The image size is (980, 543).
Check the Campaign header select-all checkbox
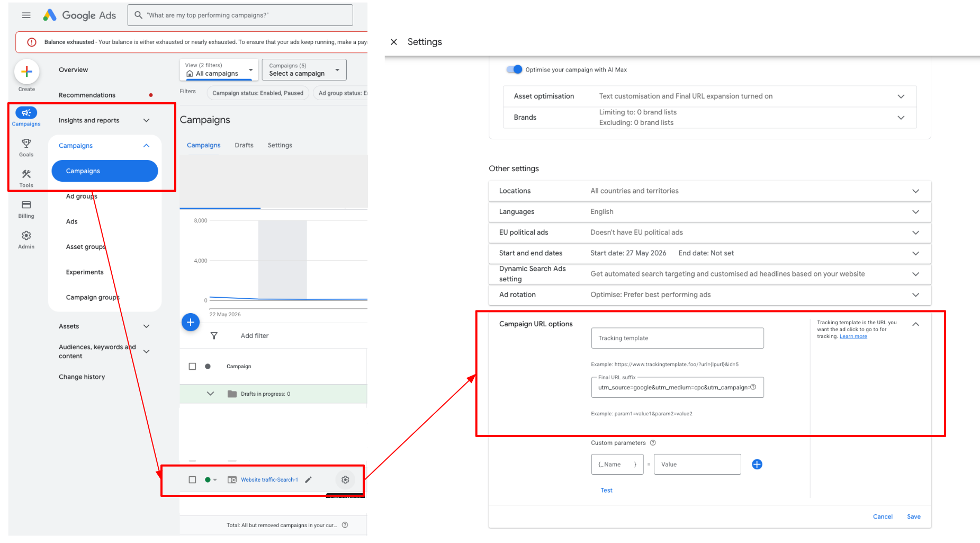point(192,366)
